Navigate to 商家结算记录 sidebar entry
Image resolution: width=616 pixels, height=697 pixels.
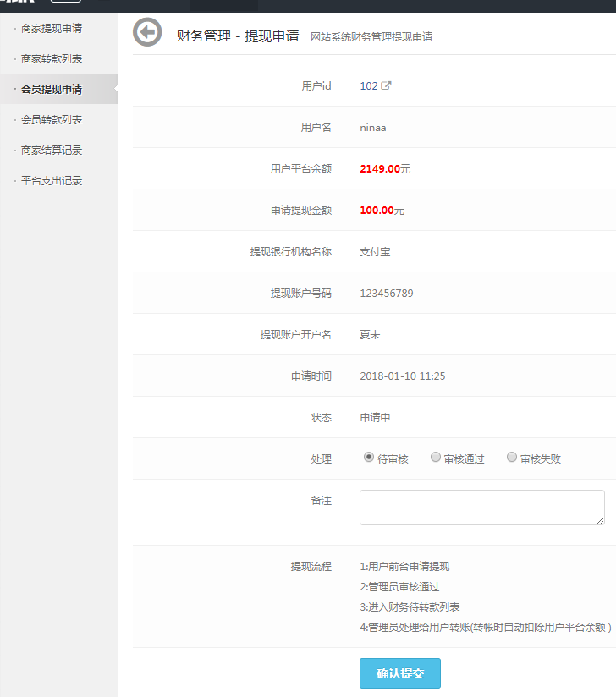coord(52,151)
